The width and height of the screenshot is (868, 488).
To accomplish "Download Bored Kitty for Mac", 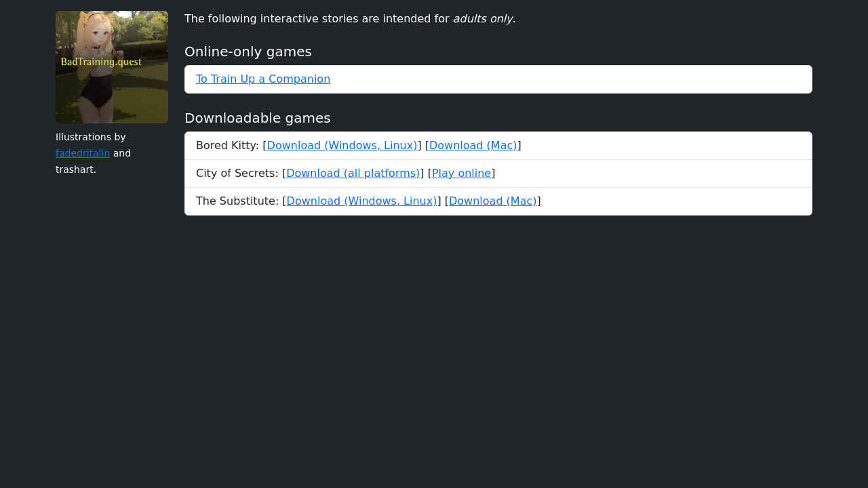I will point(473,146).
